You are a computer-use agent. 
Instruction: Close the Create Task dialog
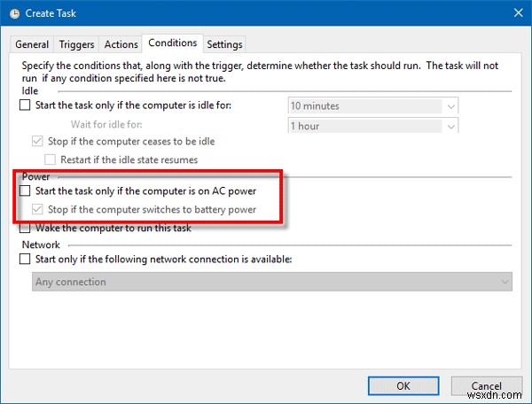click(x=518, y=13)
